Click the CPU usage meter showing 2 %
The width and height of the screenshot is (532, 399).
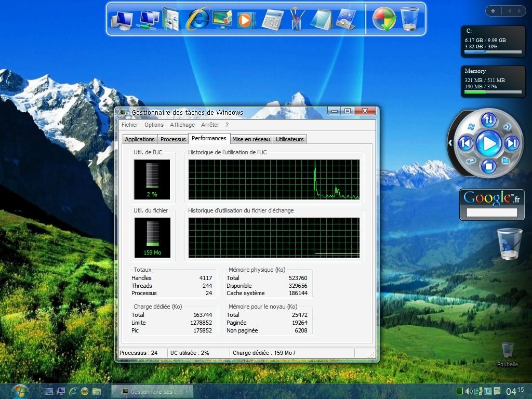point(152,179)
